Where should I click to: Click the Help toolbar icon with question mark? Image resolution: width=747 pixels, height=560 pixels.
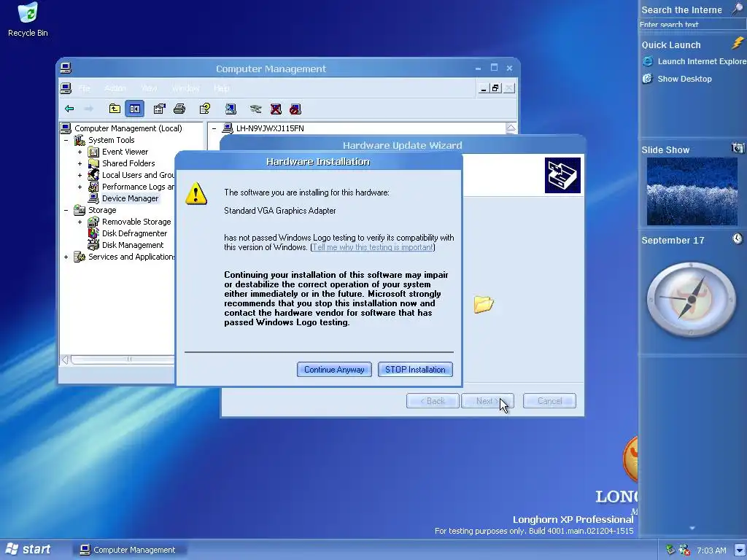coord(205,109)
